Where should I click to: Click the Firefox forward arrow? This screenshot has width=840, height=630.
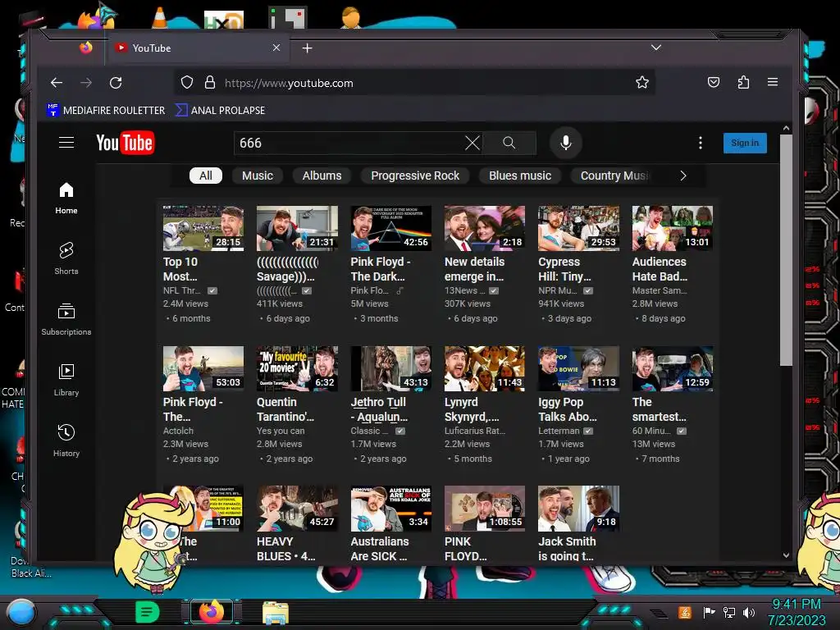[85, 83]
